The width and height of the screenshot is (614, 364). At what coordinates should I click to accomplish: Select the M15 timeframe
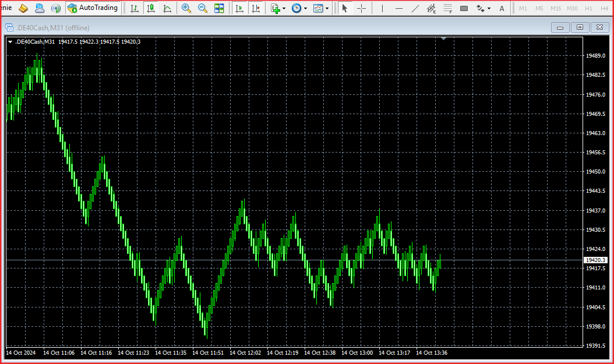[556, 8]
